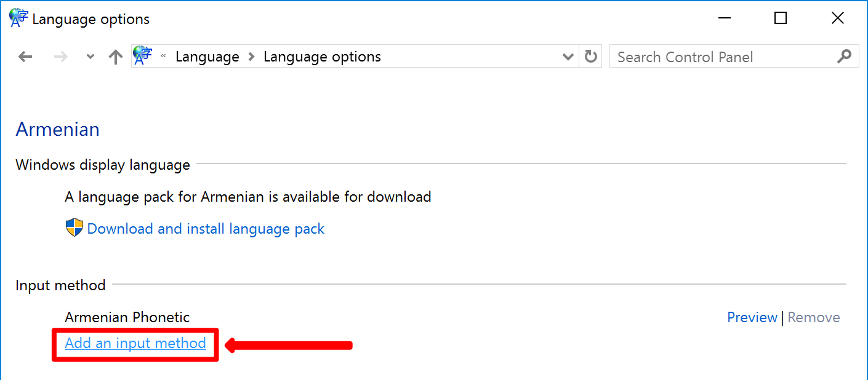Viewport: 868px width, 380px height.
Task: Download and install the language pack
Action: (206, 229)
